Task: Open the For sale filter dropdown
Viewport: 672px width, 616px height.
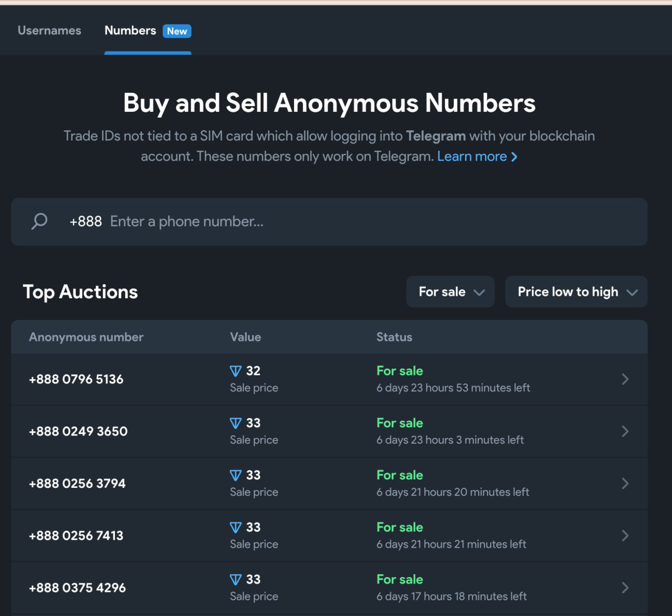Action: tap(450, 291)
